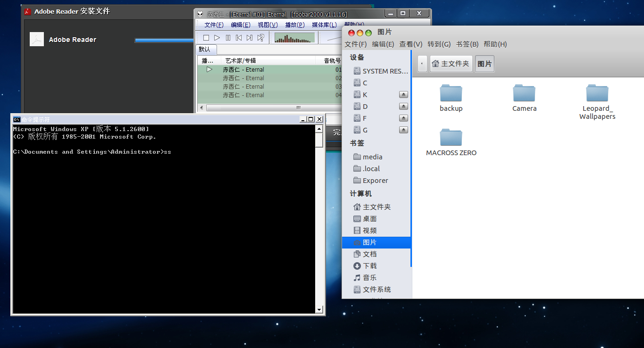Select playlist row with track number 02
This screenshot has width=644, height=348.
coord(269,78)
